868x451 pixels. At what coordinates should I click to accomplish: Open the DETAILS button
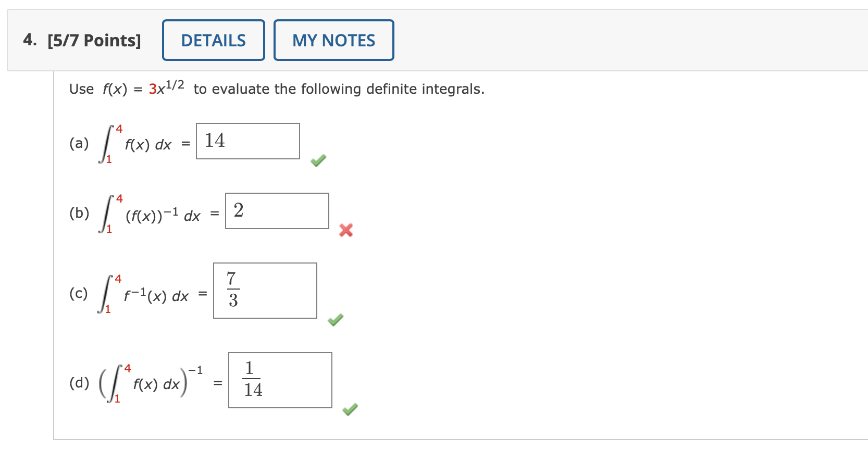click(x=214, y=40)
